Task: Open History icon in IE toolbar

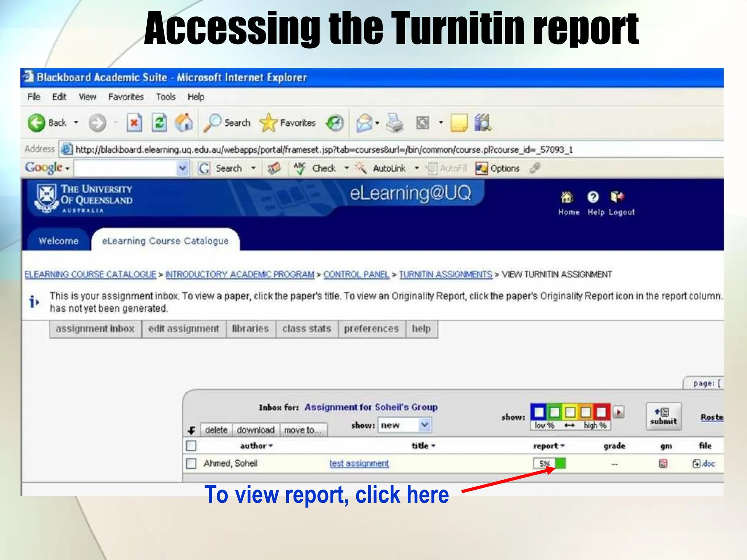Action: tap(334, 123)
